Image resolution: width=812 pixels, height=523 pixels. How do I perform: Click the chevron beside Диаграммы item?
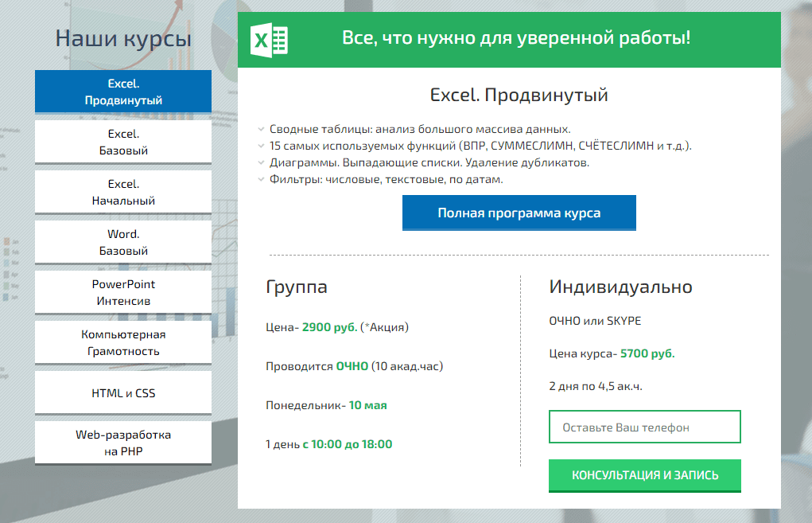[261, 162]
